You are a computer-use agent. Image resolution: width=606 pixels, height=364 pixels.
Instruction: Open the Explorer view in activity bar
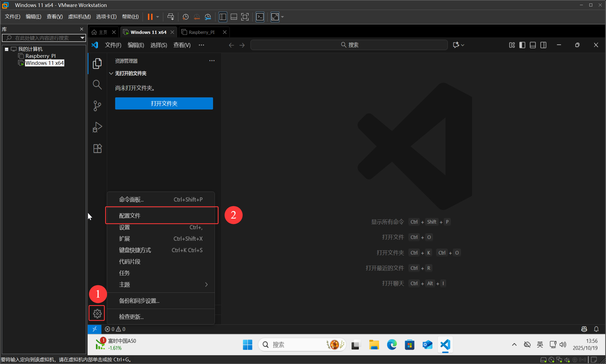point(97,64)
